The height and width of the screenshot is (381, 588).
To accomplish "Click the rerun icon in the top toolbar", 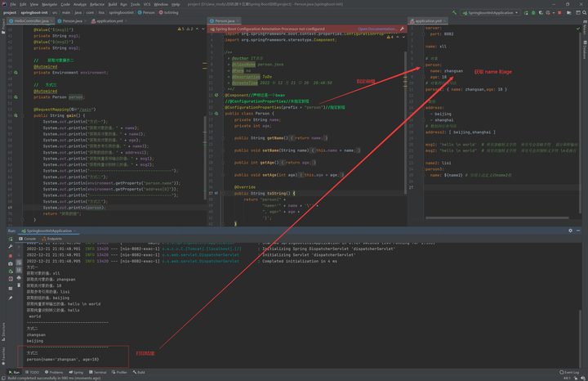I will (x=526, y=13).
